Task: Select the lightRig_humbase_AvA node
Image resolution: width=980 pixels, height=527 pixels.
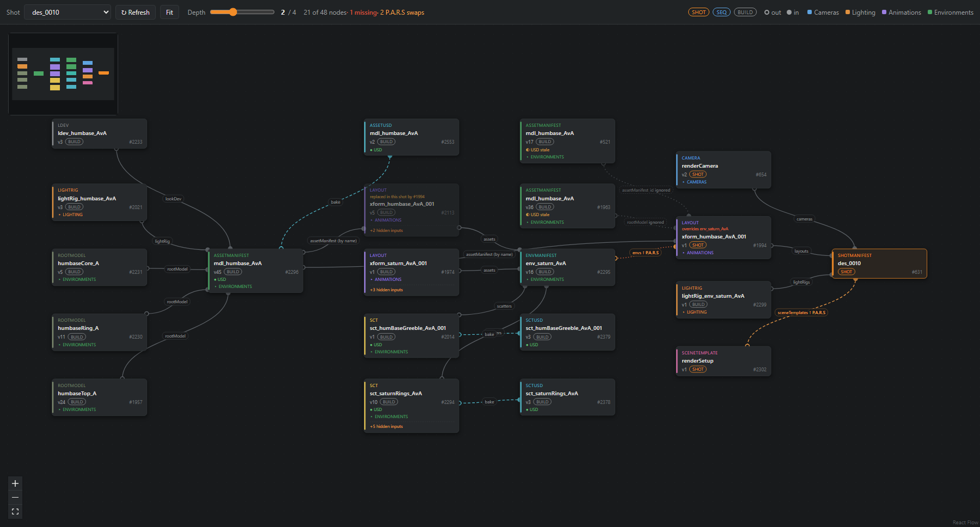Action: [x=100, y=203]
